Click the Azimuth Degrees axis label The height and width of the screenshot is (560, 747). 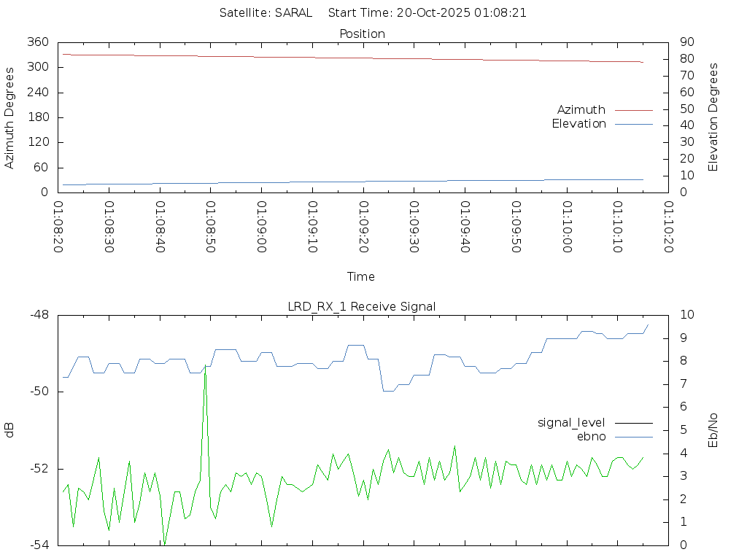point(10,117)
